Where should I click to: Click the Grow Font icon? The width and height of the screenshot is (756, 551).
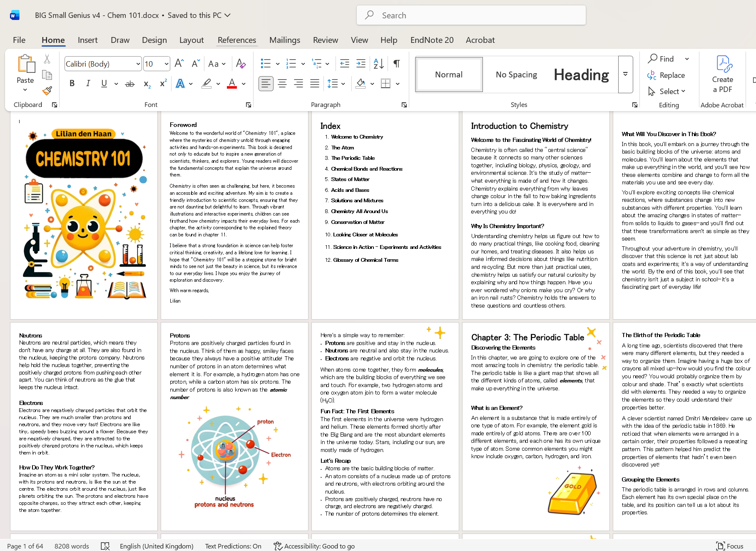click(179, 64)
